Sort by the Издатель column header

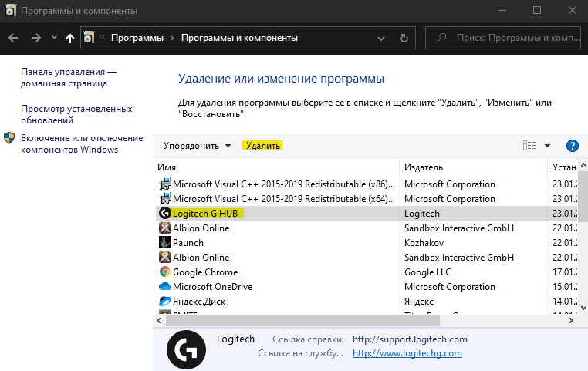(424, 167)
